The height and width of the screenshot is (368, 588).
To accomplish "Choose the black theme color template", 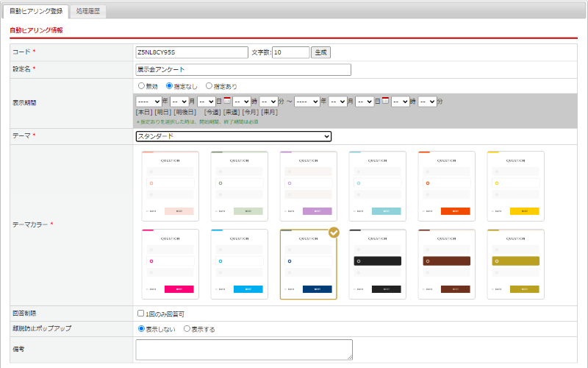I will [x=377, y=263].
